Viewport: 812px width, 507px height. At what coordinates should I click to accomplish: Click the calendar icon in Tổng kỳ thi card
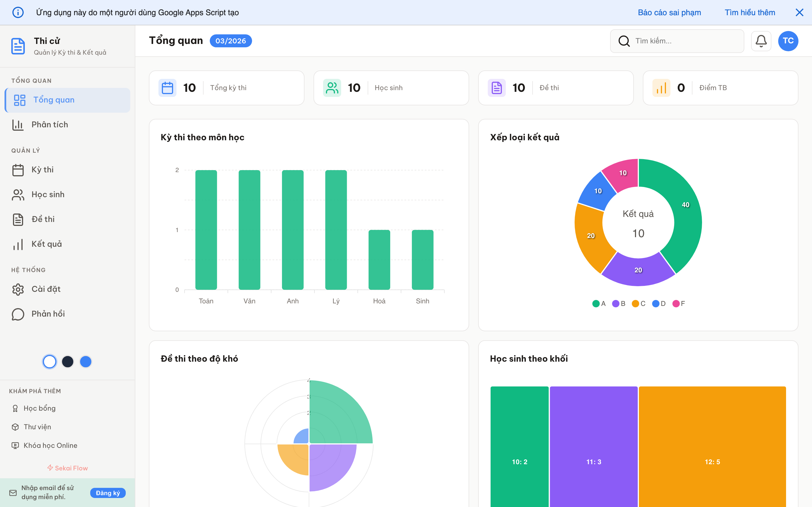167,88
